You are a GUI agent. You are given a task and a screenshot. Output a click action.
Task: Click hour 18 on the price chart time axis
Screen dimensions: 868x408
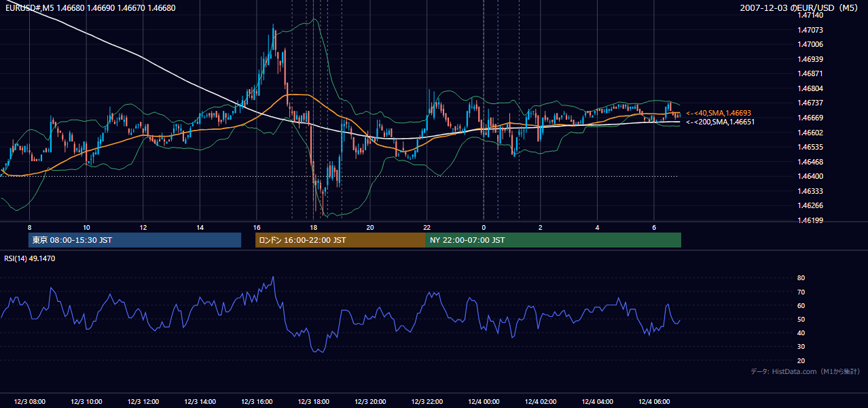click(x=313, y=227)
